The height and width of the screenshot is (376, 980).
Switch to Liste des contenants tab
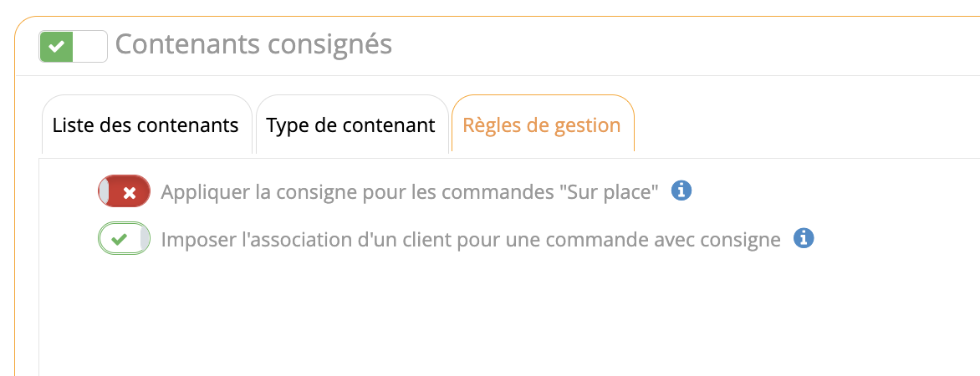[145, 126]
